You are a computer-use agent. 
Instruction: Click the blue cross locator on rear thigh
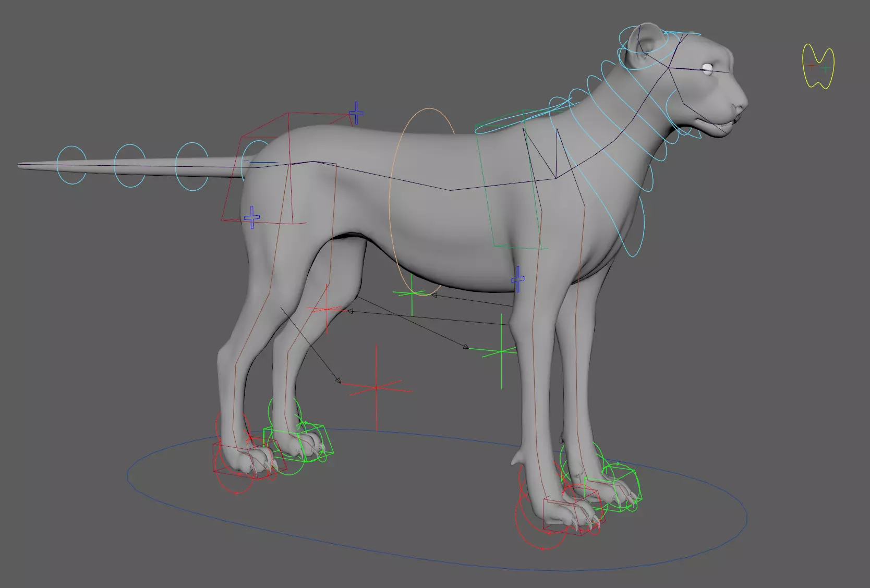pyautogui.click(x=252, y=217)
